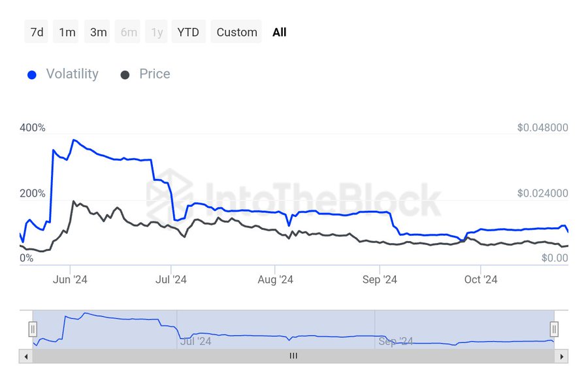Select the YTD range button
The width and height of the screenshot is (588, 392).
(188, 32)
